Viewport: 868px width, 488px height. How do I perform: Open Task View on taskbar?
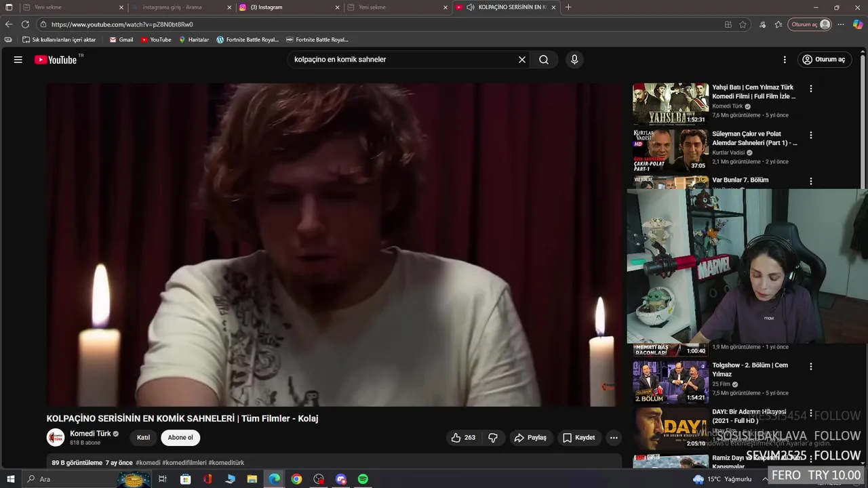point(163,479)
